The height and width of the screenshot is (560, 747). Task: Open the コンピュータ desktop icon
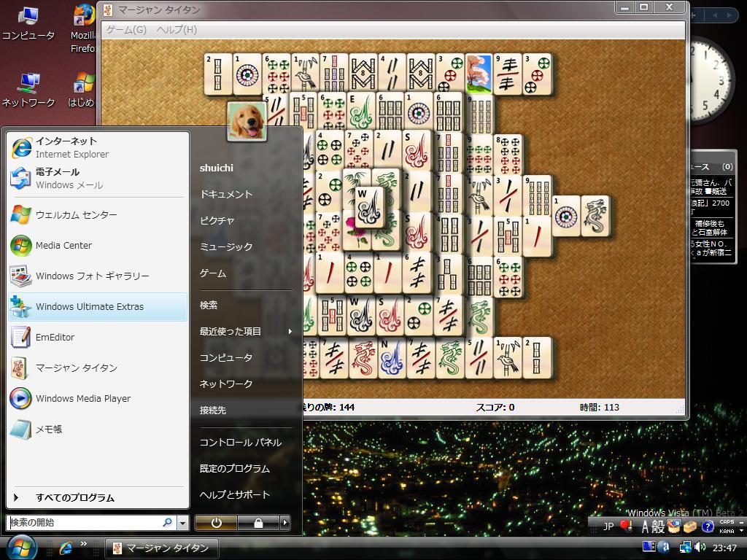click(28, 23)
